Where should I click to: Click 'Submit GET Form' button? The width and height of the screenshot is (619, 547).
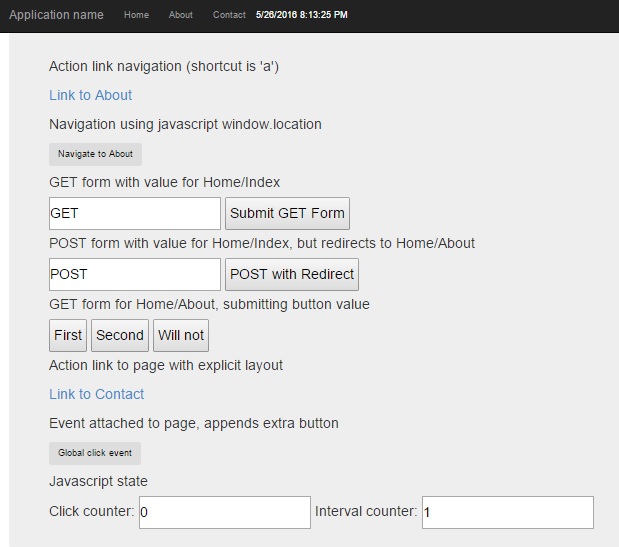point(287,214)
